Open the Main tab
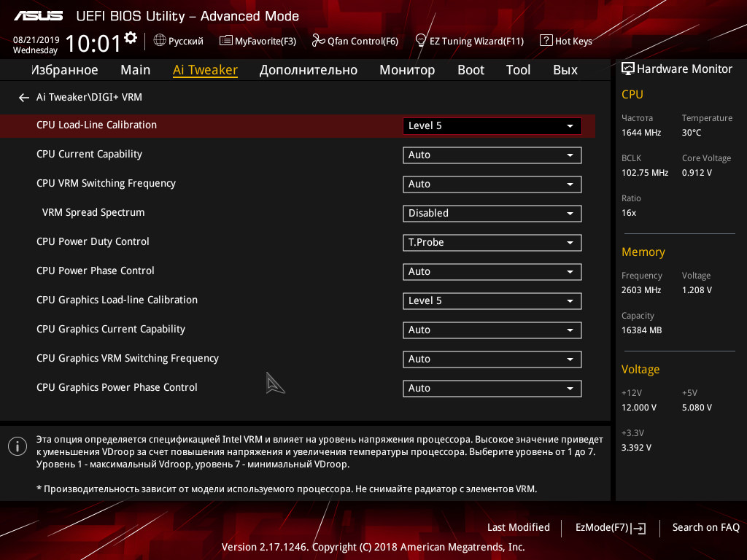747x560 pixels. click(x=135, y=70)
